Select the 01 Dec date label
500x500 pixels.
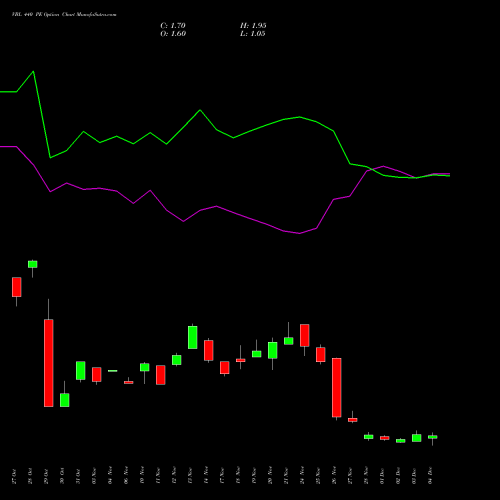coord(382,476)
